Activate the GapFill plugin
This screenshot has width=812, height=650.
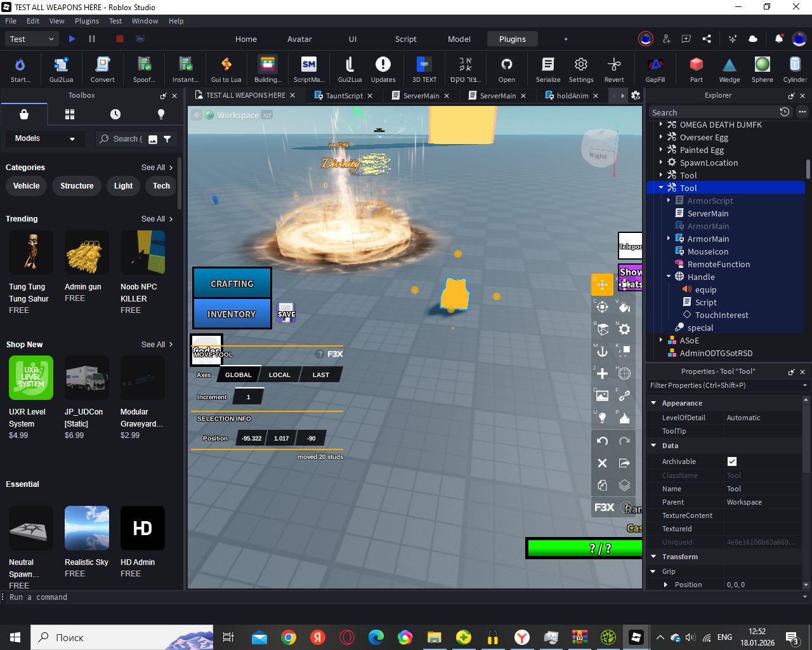(655, 69)
